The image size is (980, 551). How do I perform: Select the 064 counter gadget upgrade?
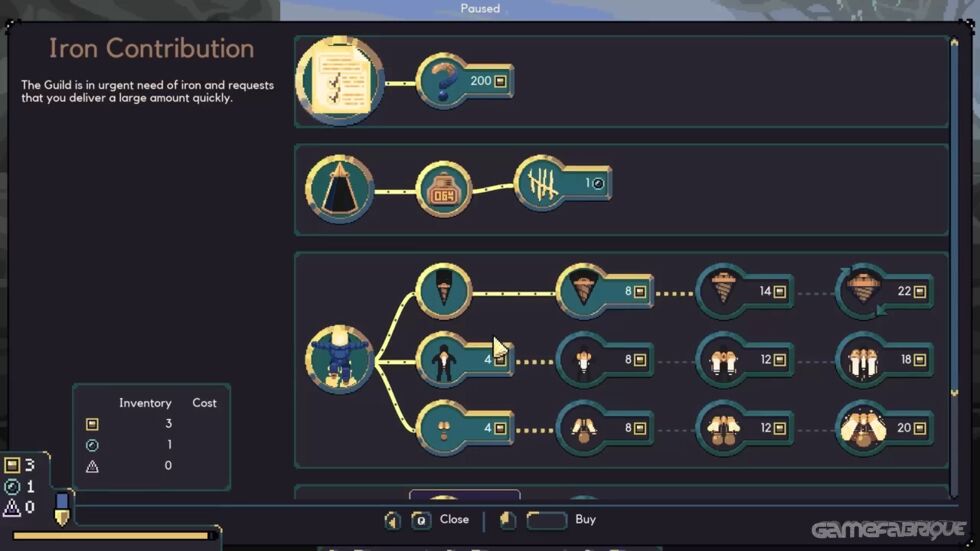pyautogui.click(x=444, y=189)
